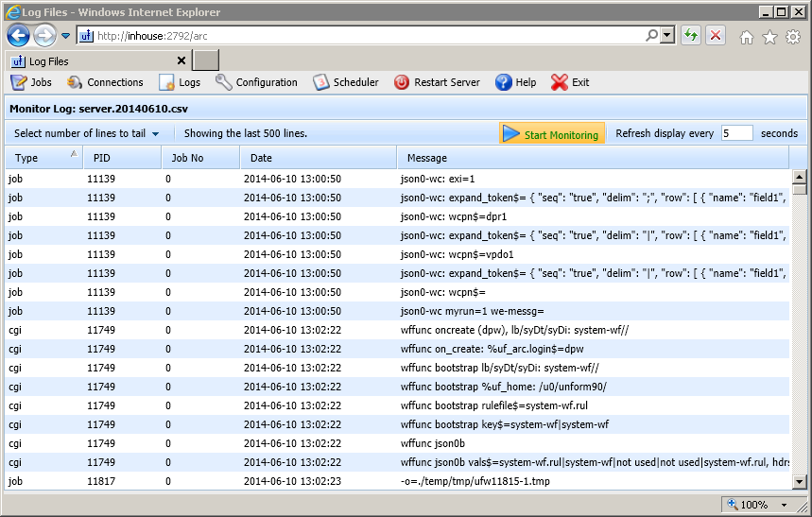This screenshot has height=517, width=812.
Task: Switch to the Log Files browser tab
Action: pos(95,61)
